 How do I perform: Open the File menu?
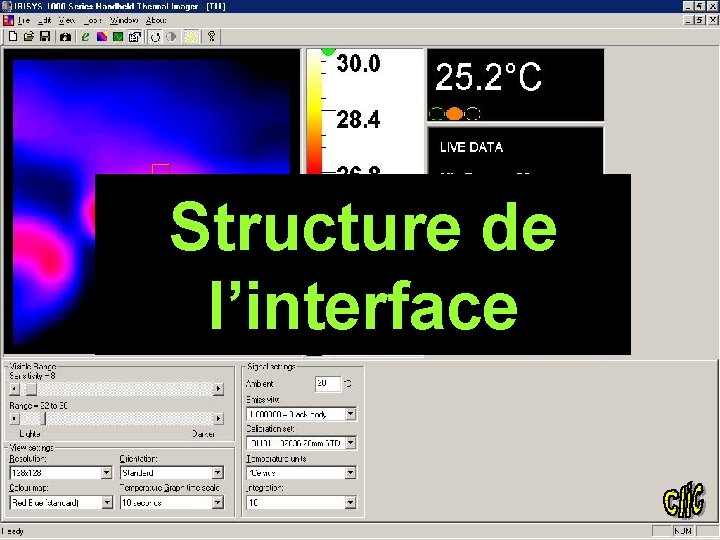(x=24, y=20)
